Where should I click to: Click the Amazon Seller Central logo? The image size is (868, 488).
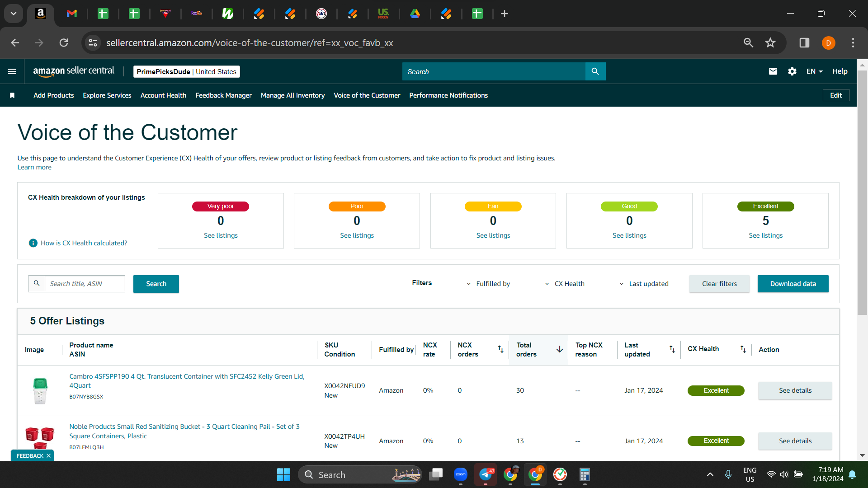74,71
